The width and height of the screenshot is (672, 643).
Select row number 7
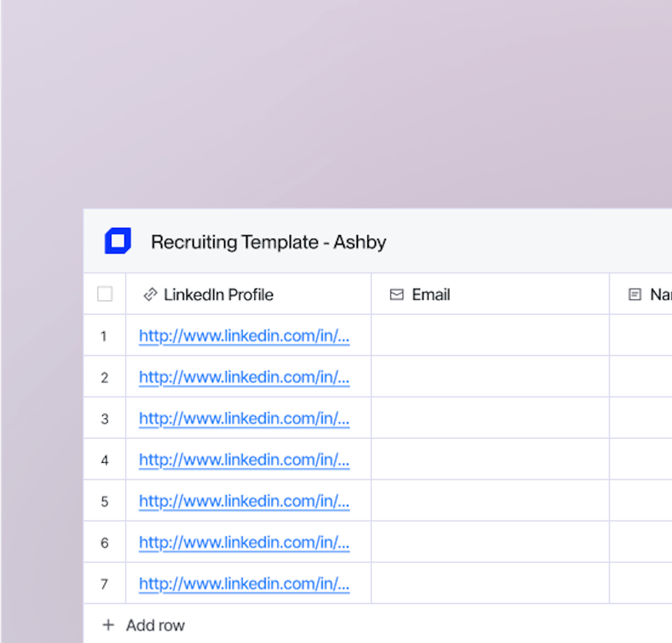click(104, 585)
